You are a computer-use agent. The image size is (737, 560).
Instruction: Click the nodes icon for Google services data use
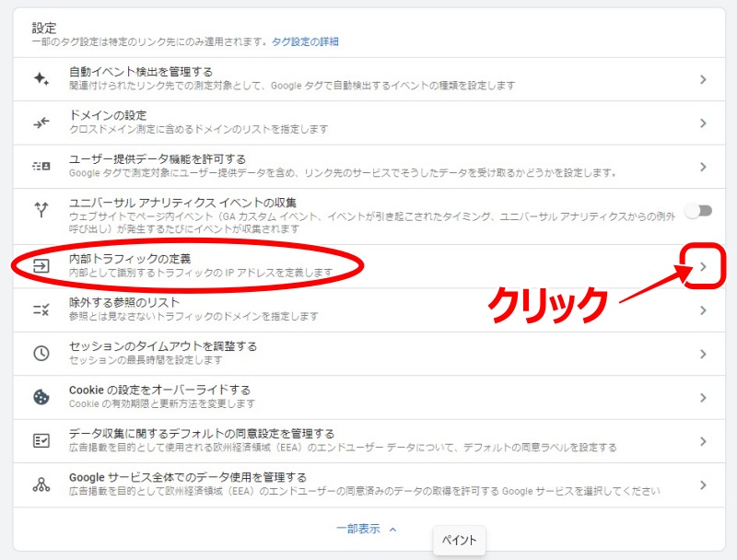pyautogui.click(x=41, y=484)
